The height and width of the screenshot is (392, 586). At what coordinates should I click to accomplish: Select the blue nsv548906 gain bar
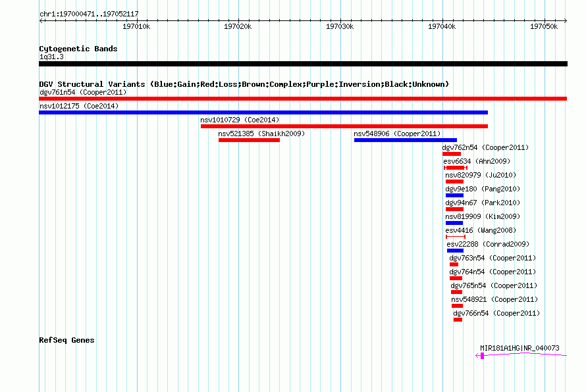(x=405, y=140)
